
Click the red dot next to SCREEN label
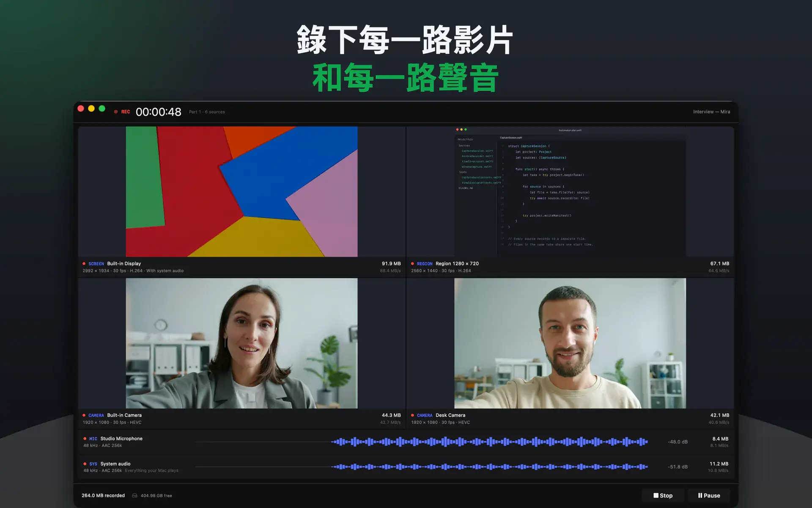pyautogui.click(x=84, y=263)
